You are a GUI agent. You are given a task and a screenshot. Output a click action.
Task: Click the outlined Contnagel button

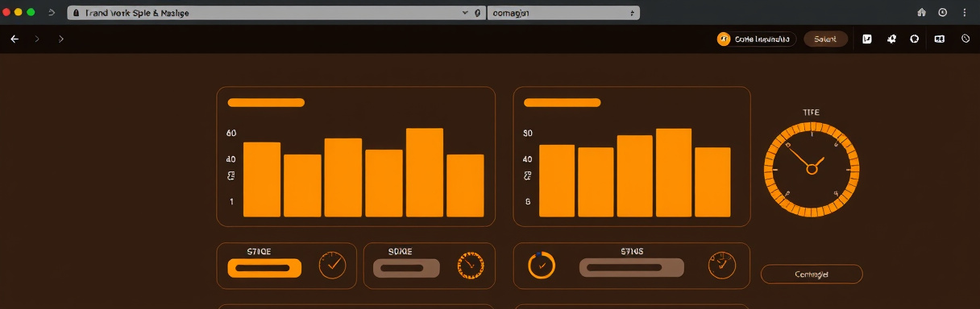coord(812,274)
